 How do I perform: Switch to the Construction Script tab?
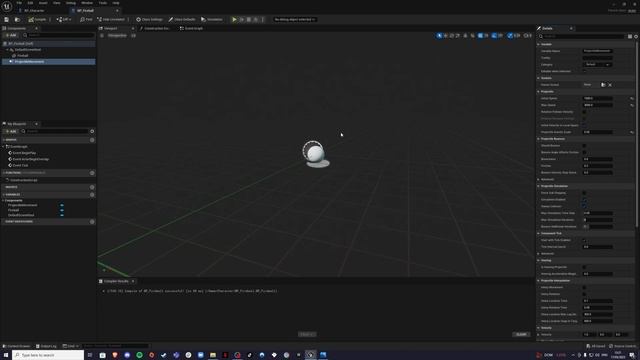(155, 29)
